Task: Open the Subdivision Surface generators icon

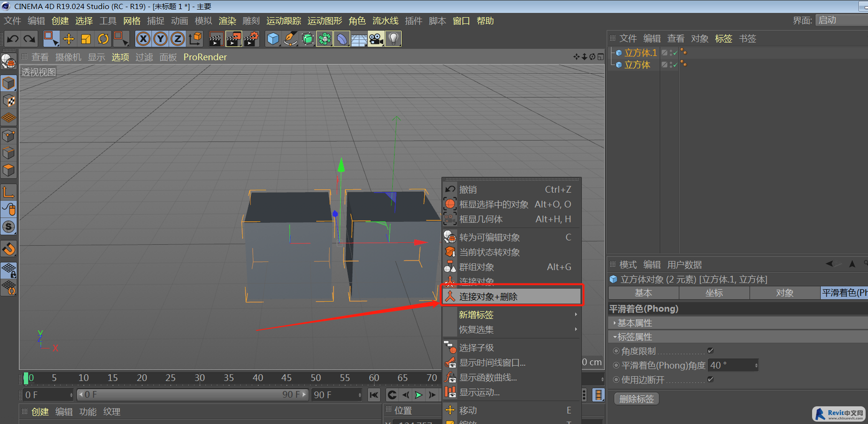Action: click(308, 39)
